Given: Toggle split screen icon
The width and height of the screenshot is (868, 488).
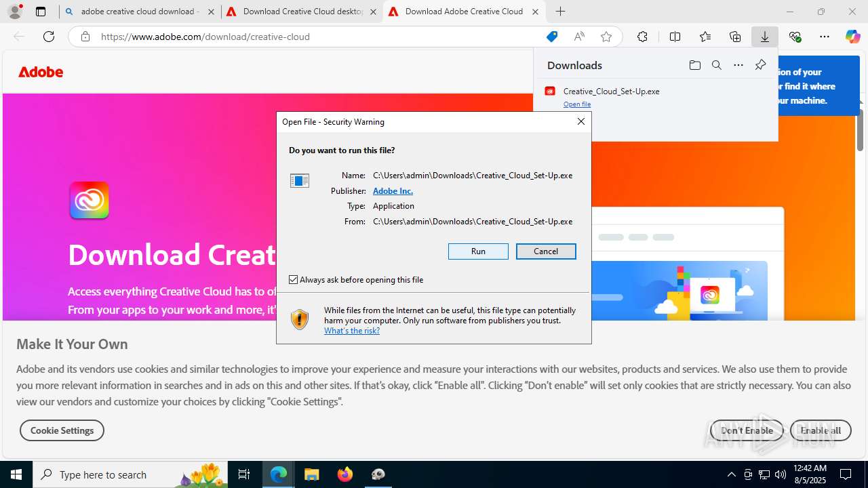Looking at the screenshot, I should [675, 37].
